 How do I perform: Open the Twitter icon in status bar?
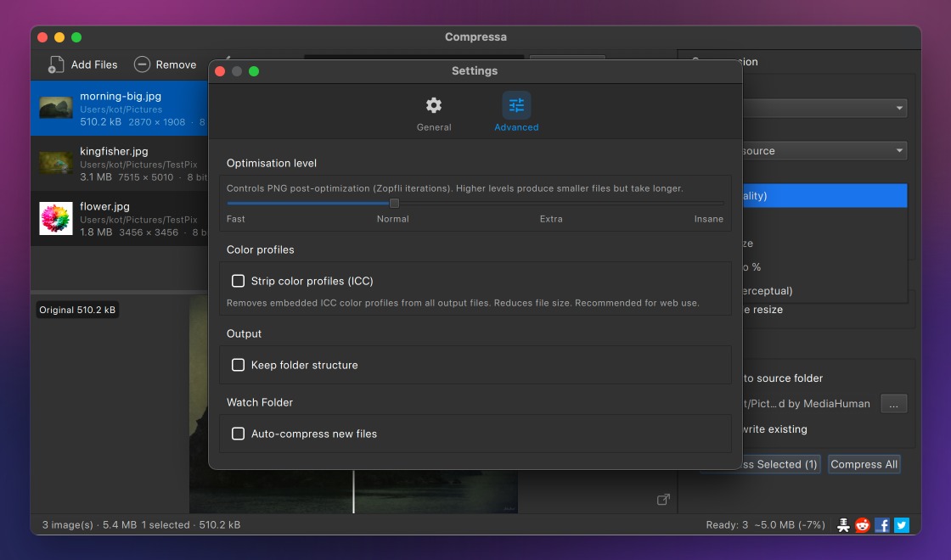coord(902,525)
